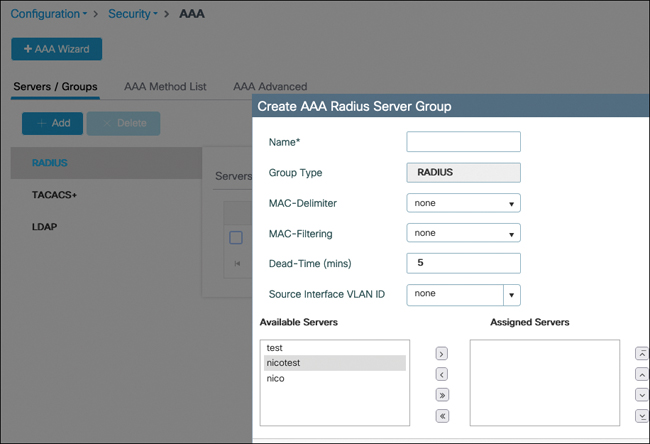Open the AAA Advanced tab
650x444 pixels.
click(270, 87)
